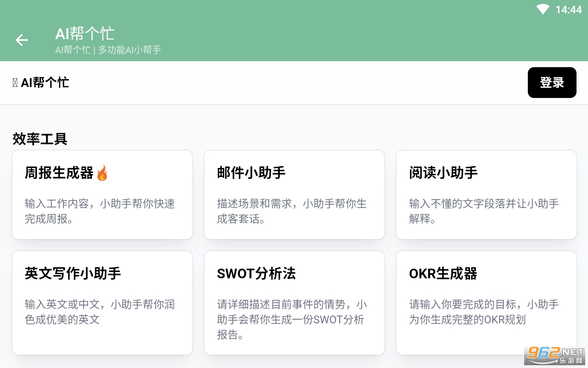Click the 效率工具 section heading
Screen dimensions: 588x368
40,138
